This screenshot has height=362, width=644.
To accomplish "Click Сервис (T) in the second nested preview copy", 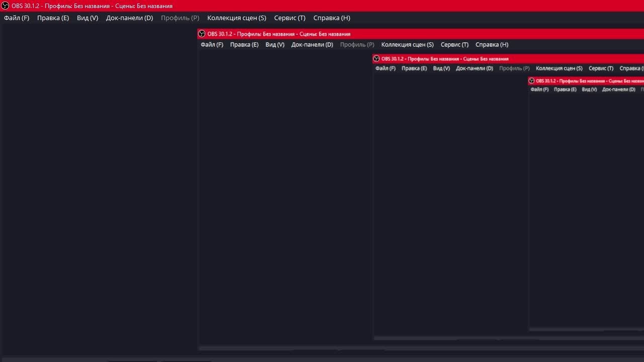I will (x=601, y=68).
